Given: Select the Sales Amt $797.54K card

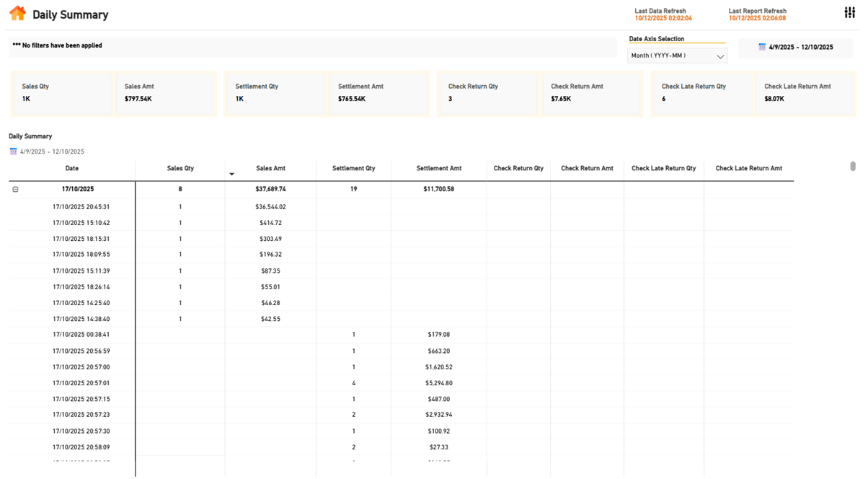Looking at the screenshot, I should tap(165, 93).
